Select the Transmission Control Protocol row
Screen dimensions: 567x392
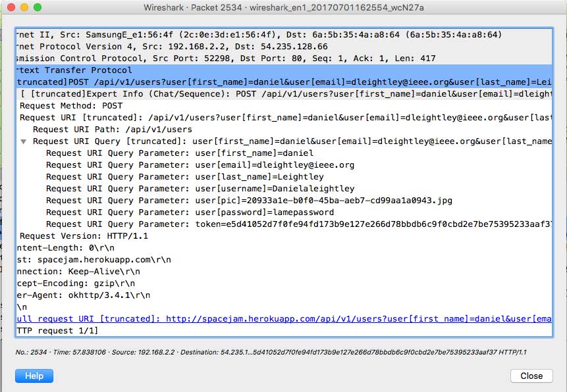[x=284, y=59]
